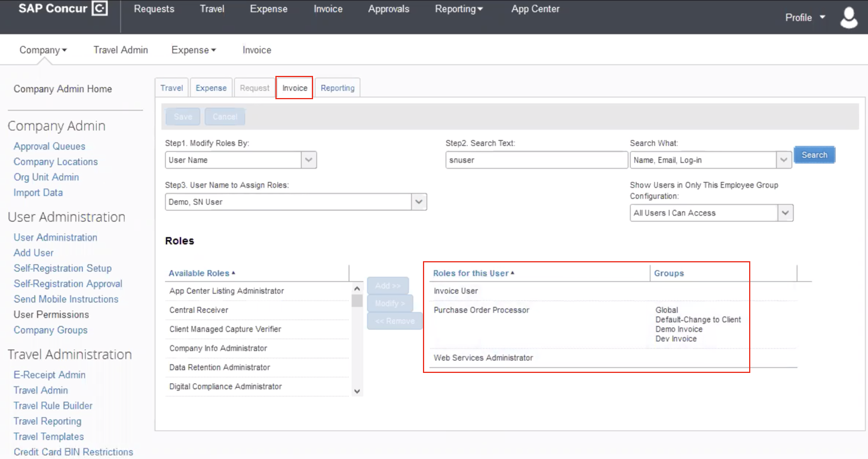This screenshot has width=868, height=459.
Task: Open the E-Receipt Admin link
Action: (50, 375)
